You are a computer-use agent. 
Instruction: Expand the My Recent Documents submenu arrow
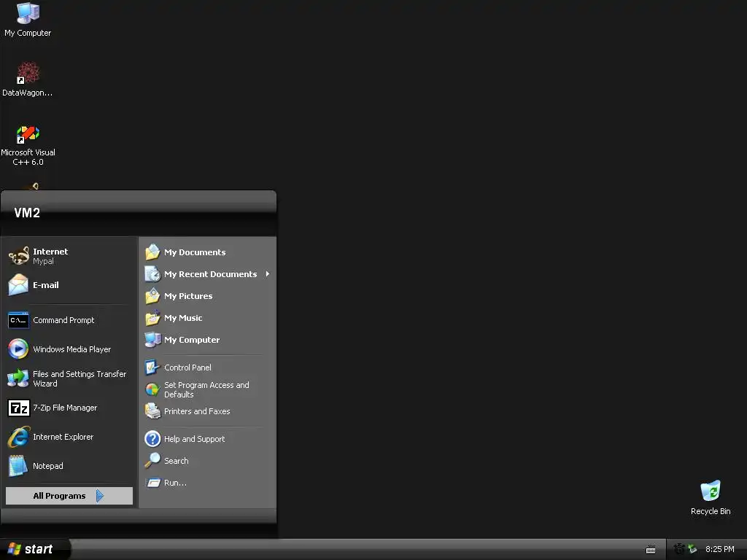267,274
